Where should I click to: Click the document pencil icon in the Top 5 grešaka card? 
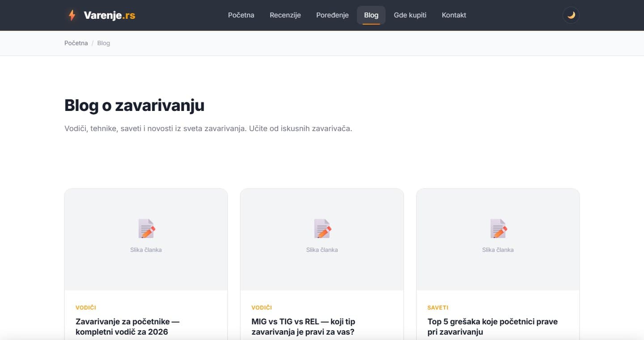coord(498,229)
